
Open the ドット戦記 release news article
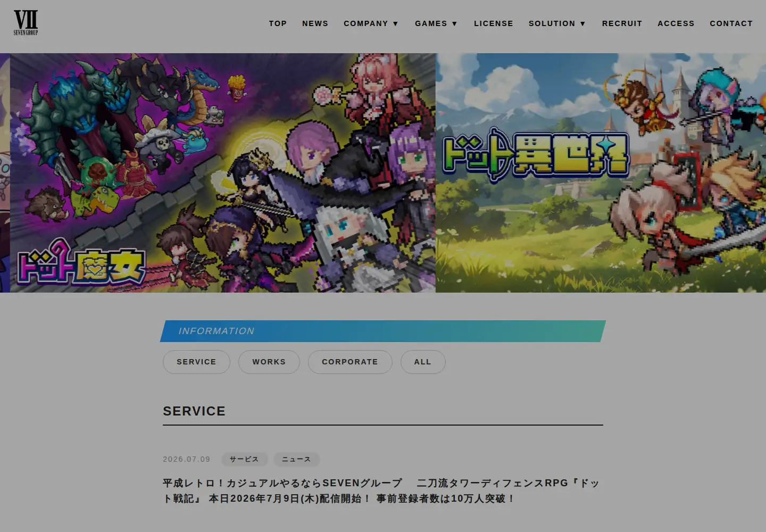click(381, 491)
